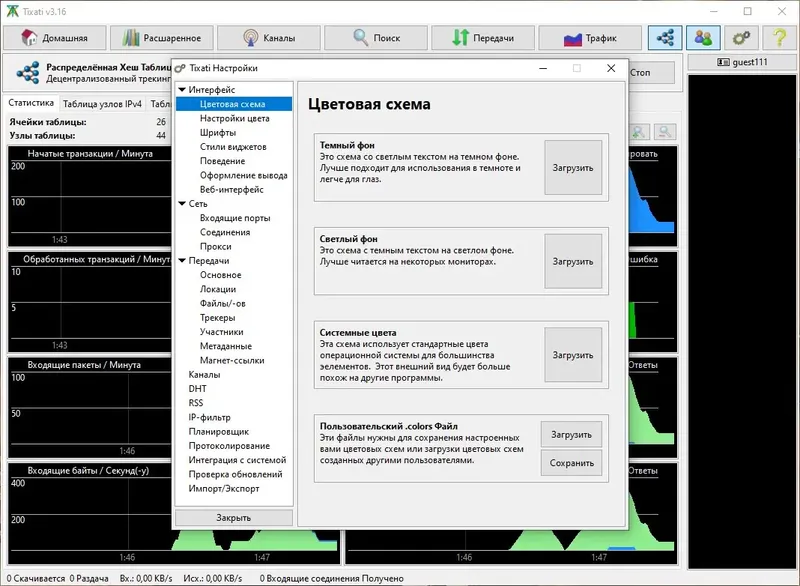The image size is (800, 586).
Task: Click the green zoom-in magnifier icon
Action: click(638, 132)
